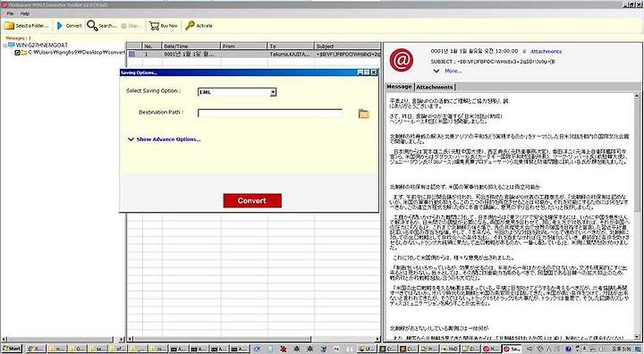Viewport: 644px width, 354px height.
Task: Sort by the Date/Time column header
Action: (191, 46)
